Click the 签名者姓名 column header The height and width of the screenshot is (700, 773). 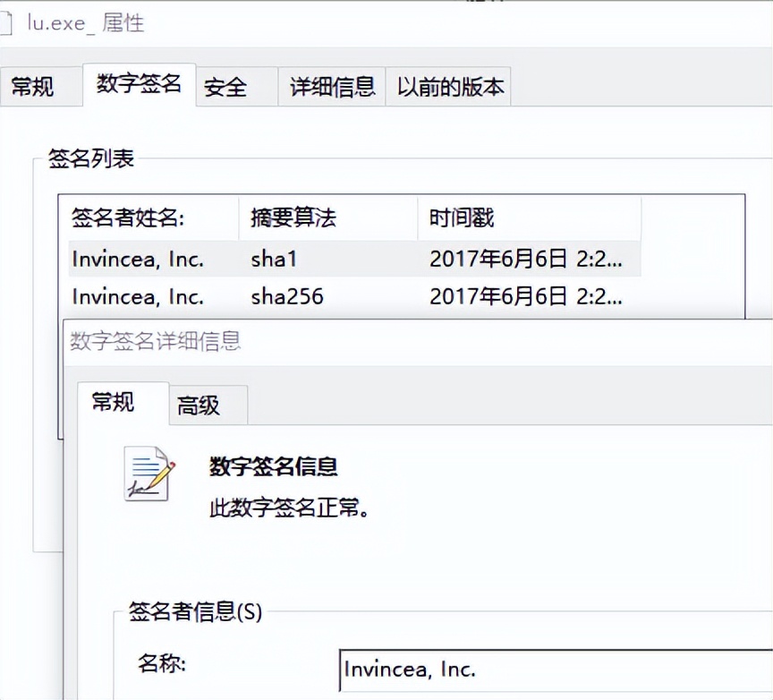coord(134,218)
